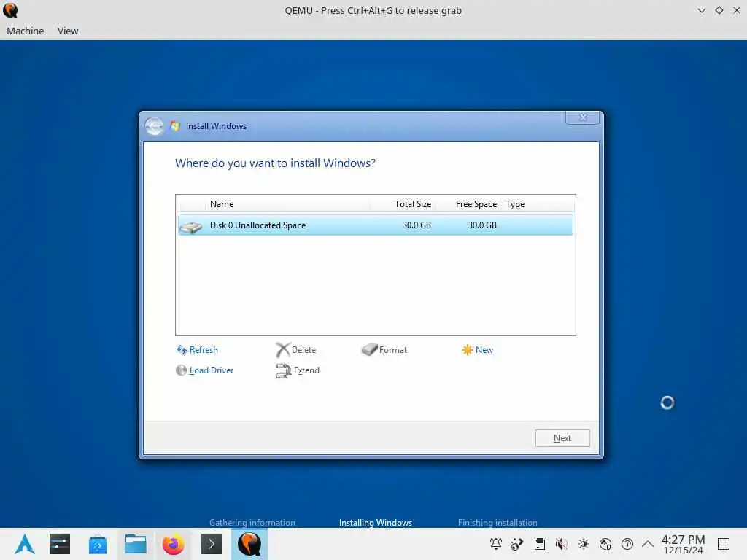Open notifications bell in system tray
Image resolution: width=747 pixels, height=560 pixels.
pos(496,544)
